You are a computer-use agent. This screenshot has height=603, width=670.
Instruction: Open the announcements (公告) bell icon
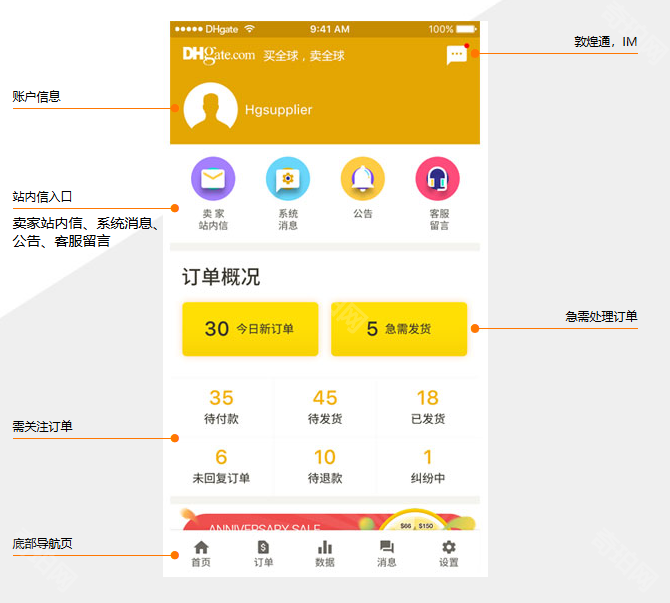pos(362,179)
